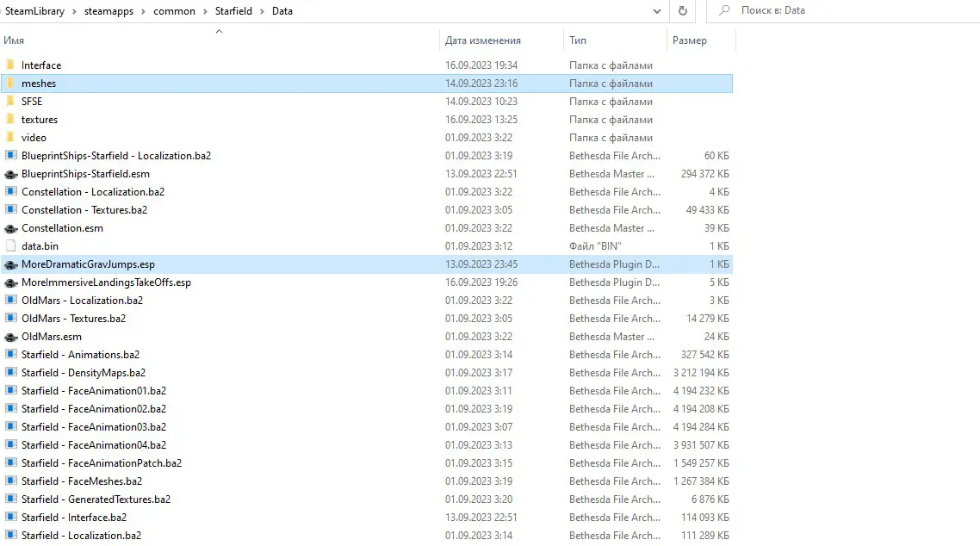Click icon of Constellation - Textures.ba2
The image size is (980, 546).
pyautogui.click(x=10, y=210)
